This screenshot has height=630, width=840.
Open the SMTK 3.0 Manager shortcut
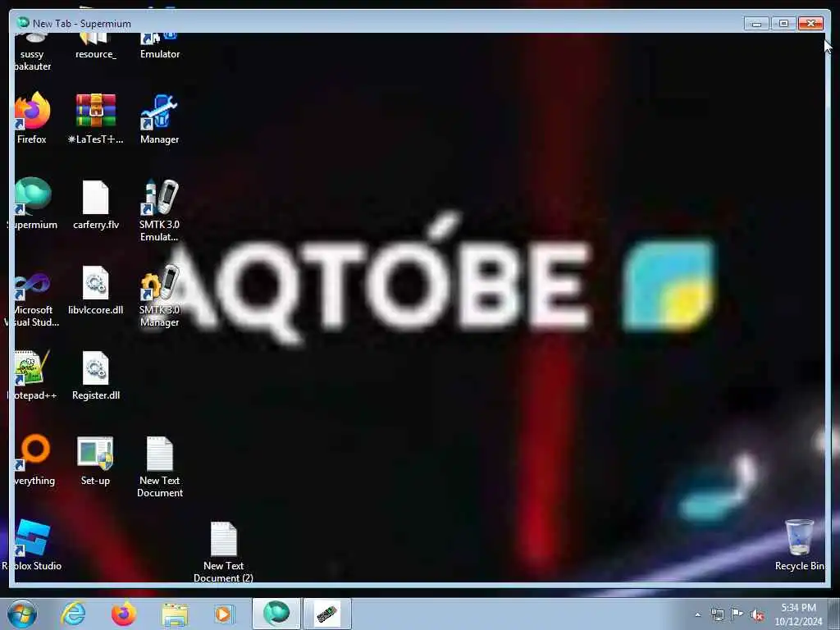pos(159,295)
